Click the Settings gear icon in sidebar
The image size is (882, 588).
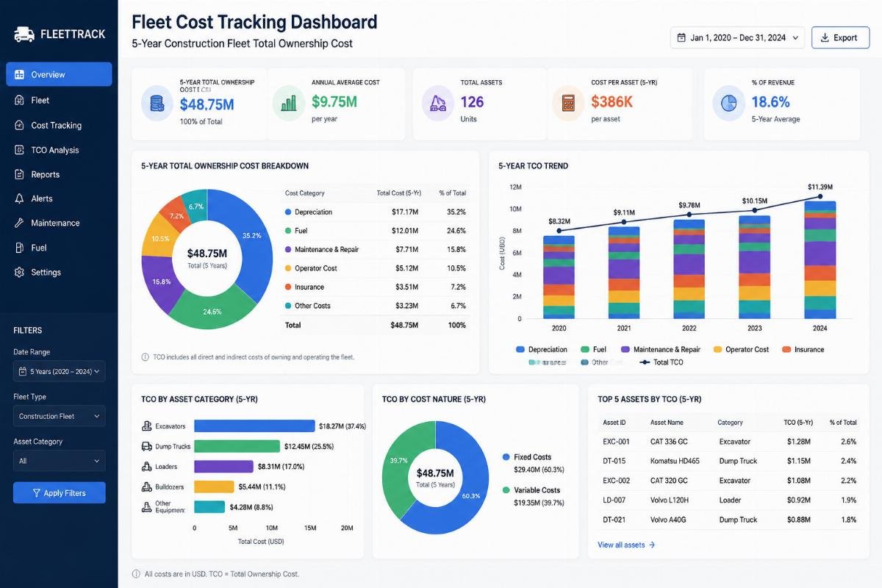(20, 272)
